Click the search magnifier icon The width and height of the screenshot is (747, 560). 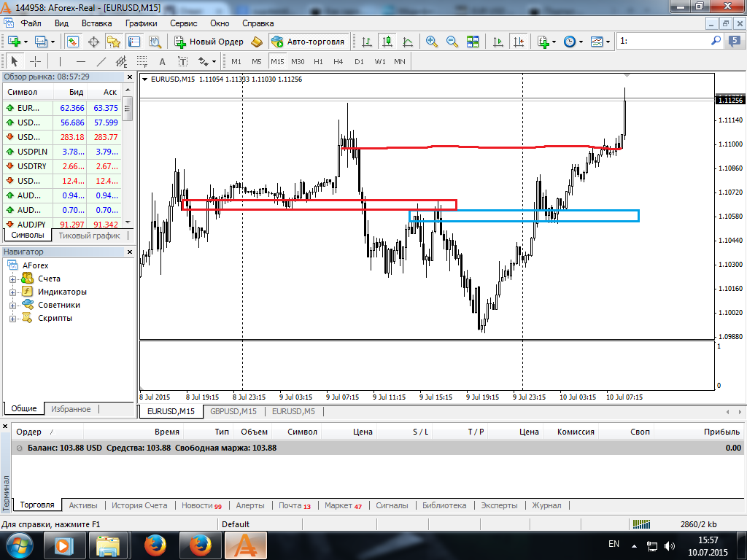click(x=716, y=42)
